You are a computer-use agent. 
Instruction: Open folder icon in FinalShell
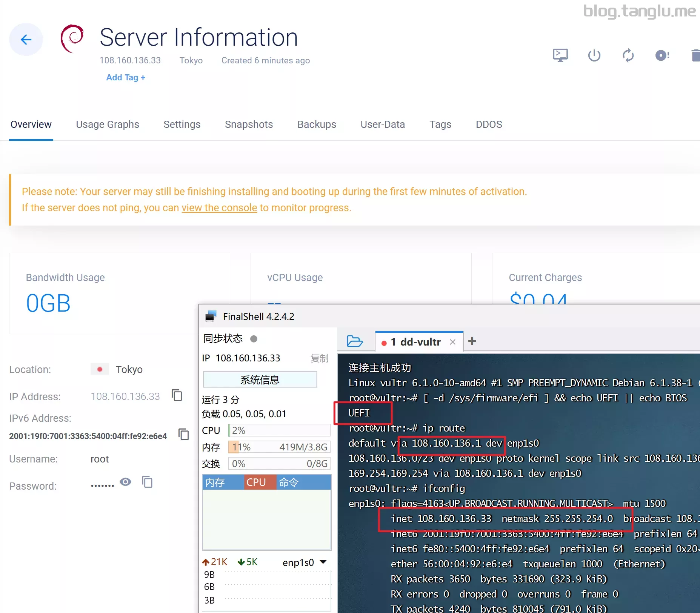coord(354,341)
